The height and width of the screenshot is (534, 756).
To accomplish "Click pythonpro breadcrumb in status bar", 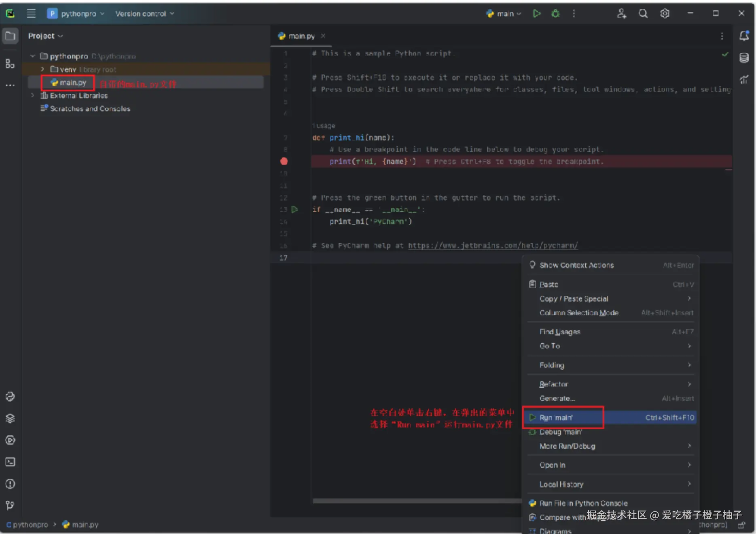I will 27,525.
